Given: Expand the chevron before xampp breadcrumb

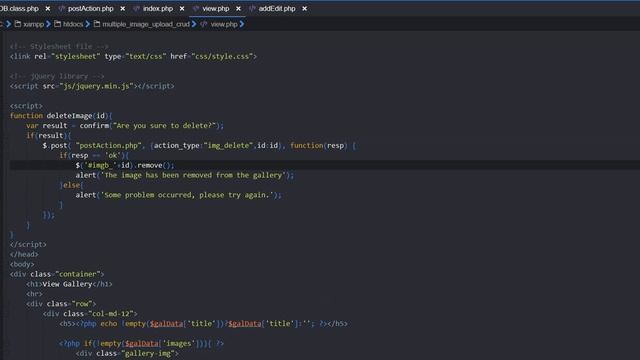Looking at the screenshot, I should tap(9, 24).
